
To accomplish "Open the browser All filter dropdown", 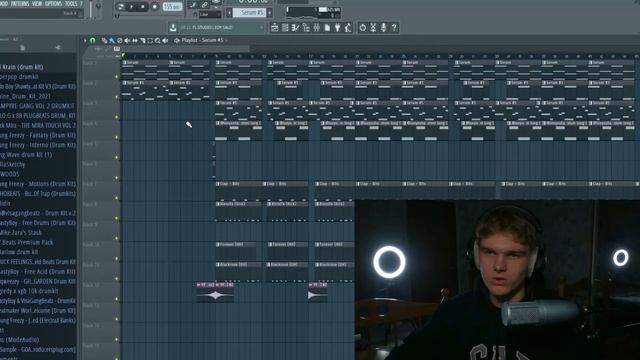I will tap(16, 39).
